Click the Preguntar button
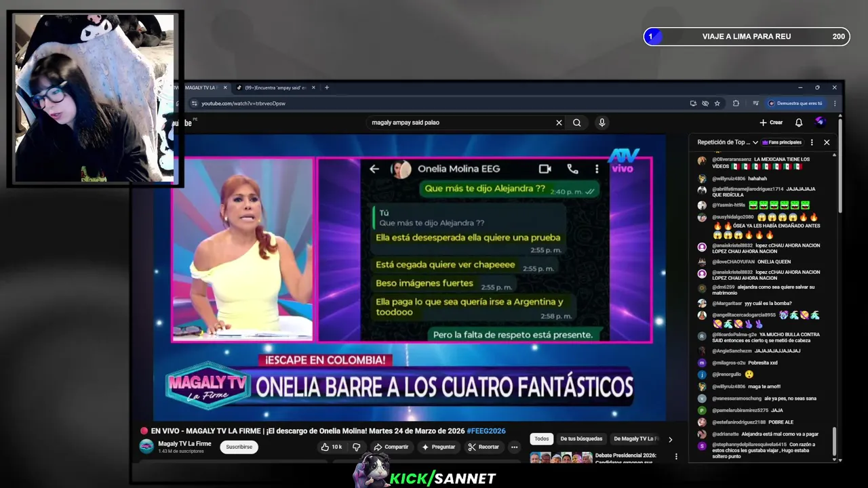 pos(438,447)
